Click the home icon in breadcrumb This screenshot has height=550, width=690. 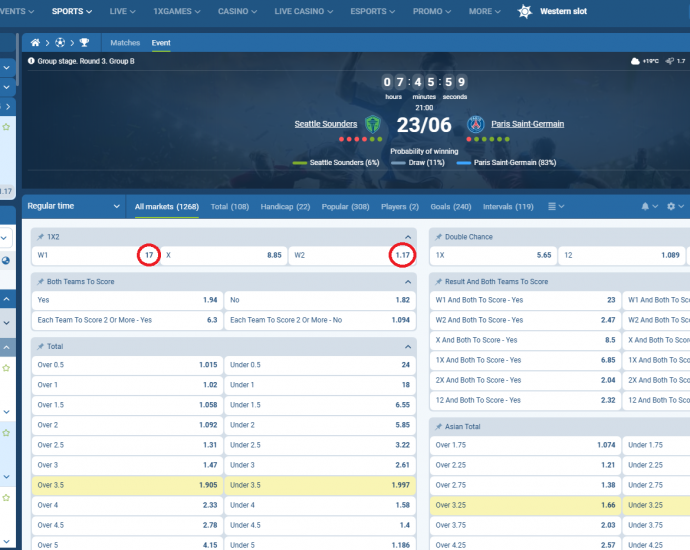tap(35, 43)
